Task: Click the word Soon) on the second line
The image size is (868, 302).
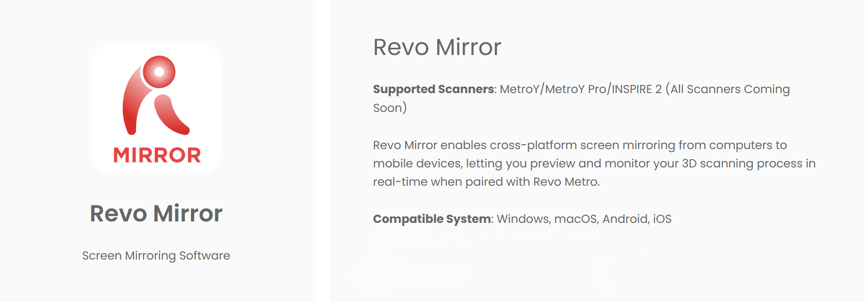Action: [390, 108]
